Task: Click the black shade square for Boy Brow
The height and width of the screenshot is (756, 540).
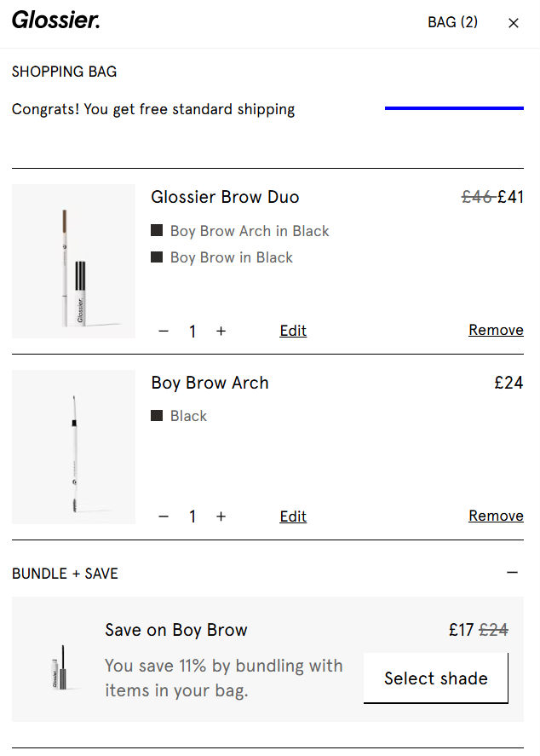Action: [x=158, y=257]
